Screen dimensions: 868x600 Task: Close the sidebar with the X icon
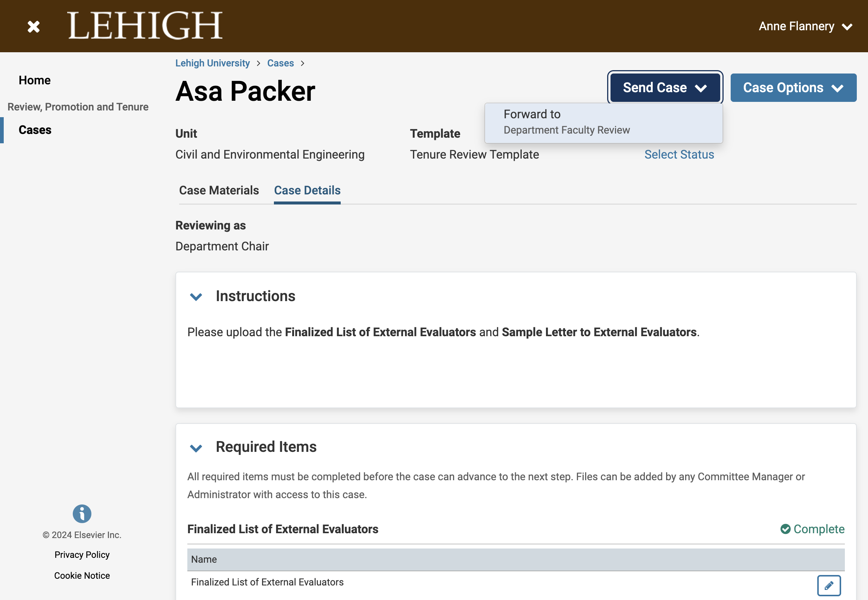coord(34,26)
